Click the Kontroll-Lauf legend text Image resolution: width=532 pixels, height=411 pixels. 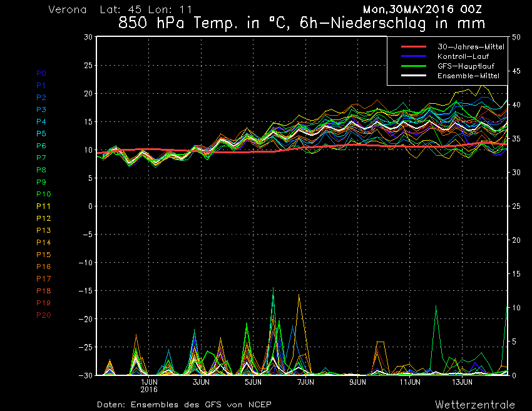coord(463,56)
